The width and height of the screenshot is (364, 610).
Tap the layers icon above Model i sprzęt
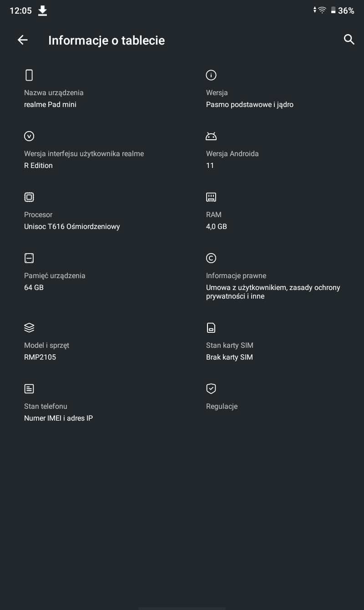(29, 328)
